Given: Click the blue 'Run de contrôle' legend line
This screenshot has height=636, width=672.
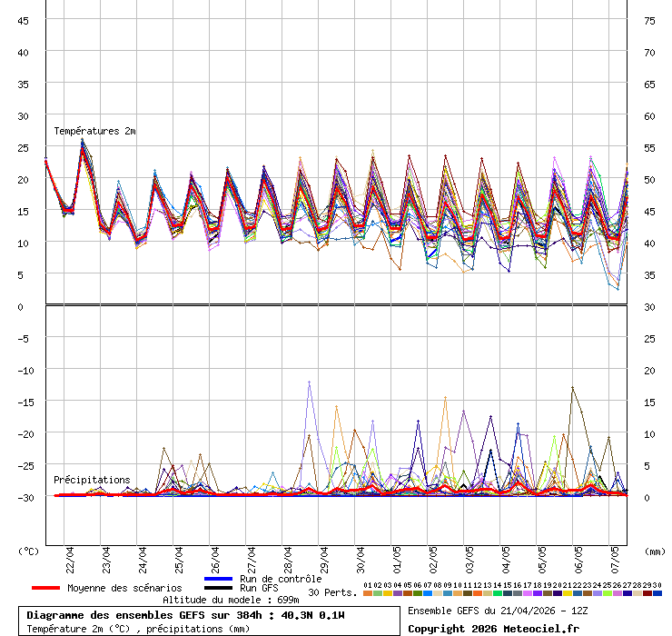Looking at the screenshot, I should click(x=219, y=579).
